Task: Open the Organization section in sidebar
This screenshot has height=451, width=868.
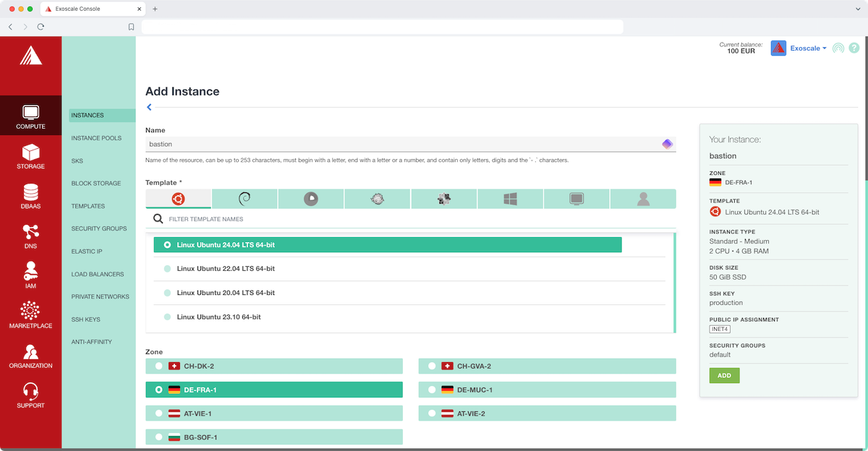Action: pos(30,355)
